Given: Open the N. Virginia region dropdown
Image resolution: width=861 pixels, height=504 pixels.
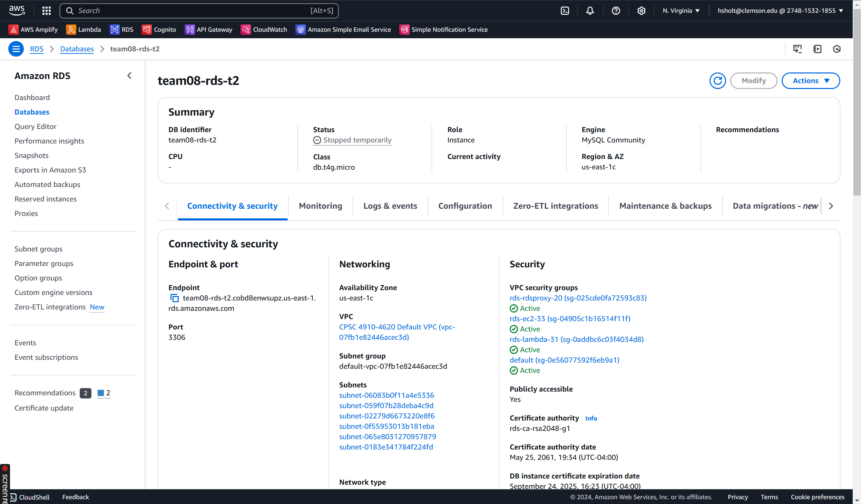Looking at the screenshot, I should click(x=681, y=11).
